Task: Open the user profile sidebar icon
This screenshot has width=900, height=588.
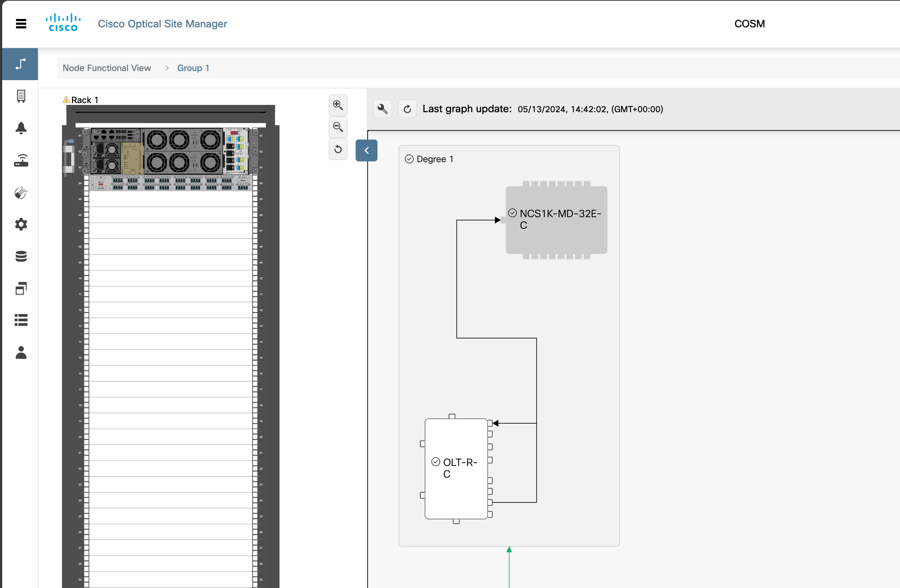Action: [x=20, y=353]
